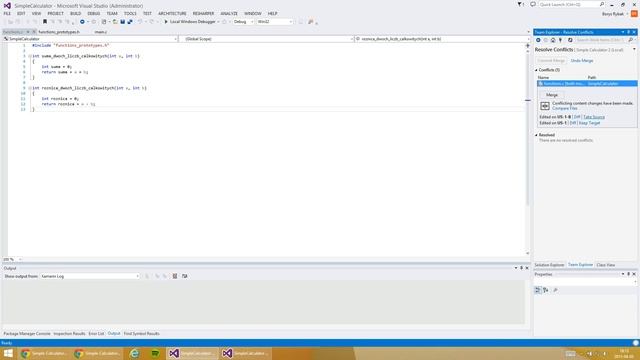Click the Save toolbar icon
The height and width of the screenshot is (360, 640).
[x=122, y=22]
